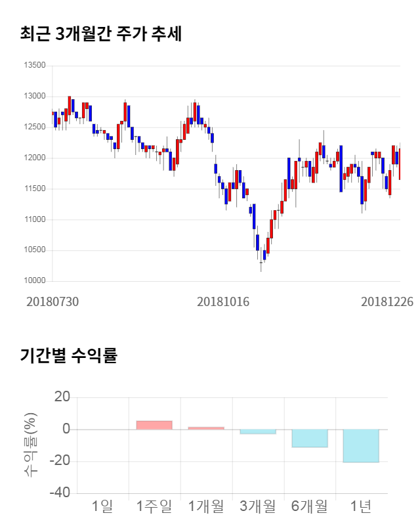This screenshot has width=420, height=532.
Task: Select the 3개월 axis label
Action: pyautogui.click(x=258, y=506)
